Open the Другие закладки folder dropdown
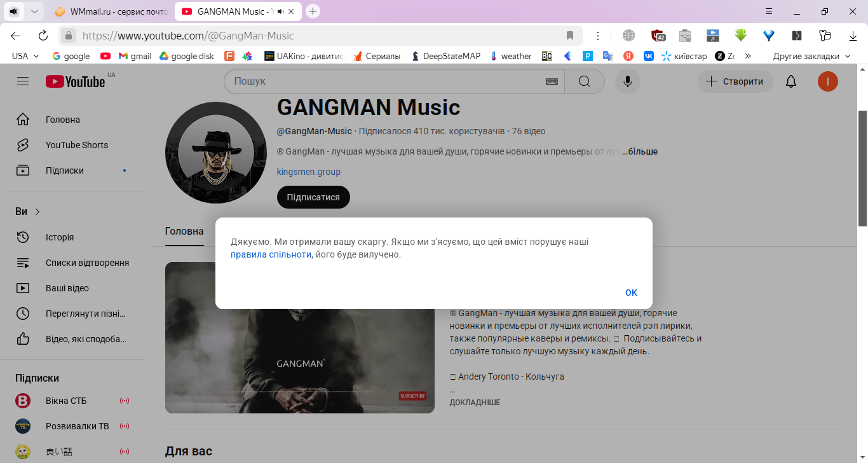 (x=811, y=56)
